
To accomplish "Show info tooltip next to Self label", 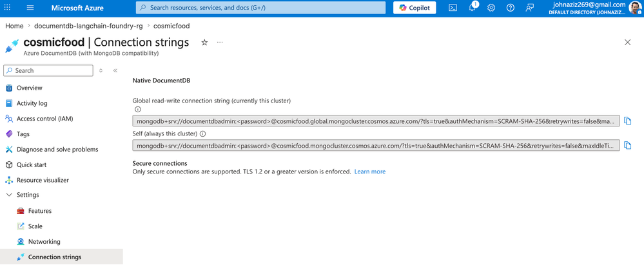I will point(202,134).
